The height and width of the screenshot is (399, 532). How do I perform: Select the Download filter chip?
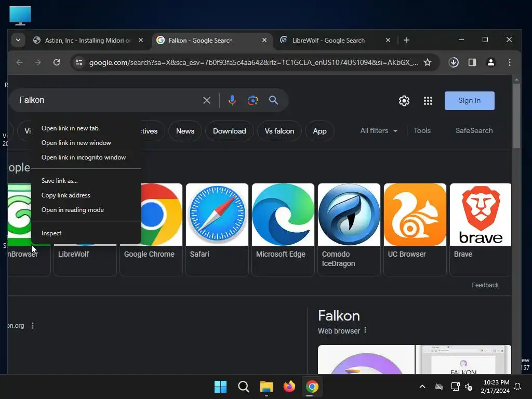click(229, 131)
